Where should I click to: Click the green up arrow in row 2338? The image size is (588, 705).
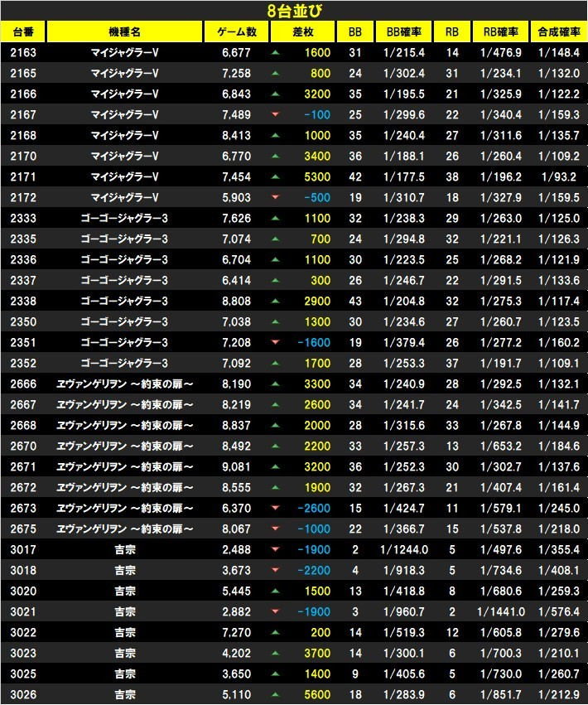tap(276, 302)
